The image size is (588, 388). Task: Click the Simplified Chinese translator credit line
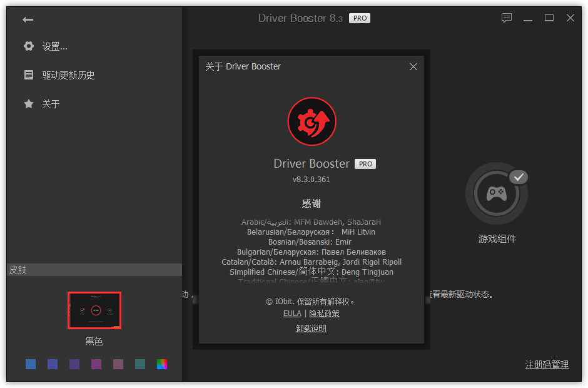(x=312, y=272)
